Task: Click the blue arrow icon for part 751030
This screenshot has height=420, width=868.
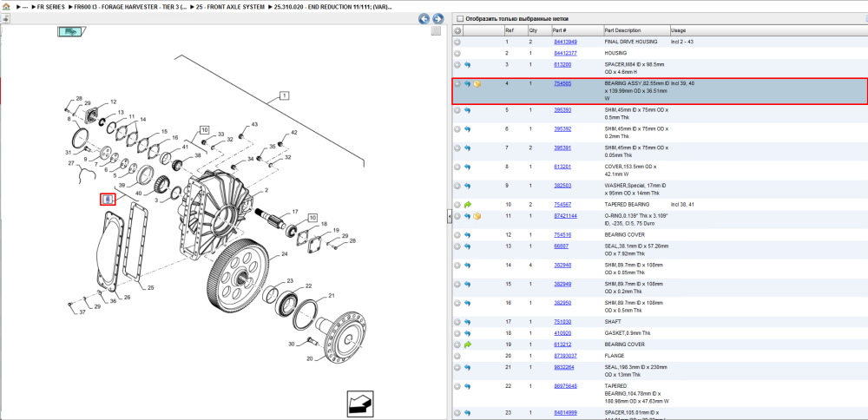Action: (x=467, y=321)
